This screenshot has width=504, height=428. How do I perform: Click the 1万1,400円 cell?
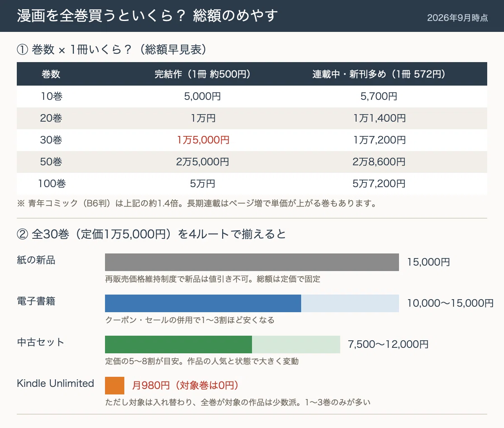tap(379, 118)
